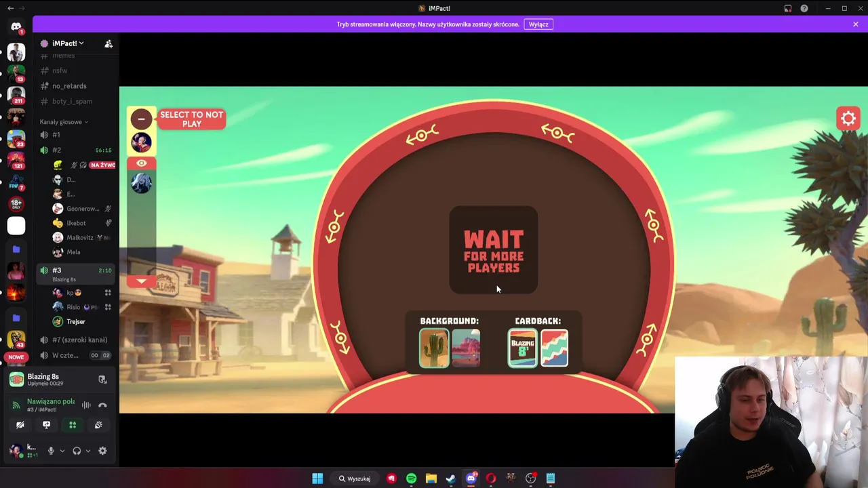Choose the Blazing 8s cardback
Screen dimensions: 868x488
click(523, 348)
